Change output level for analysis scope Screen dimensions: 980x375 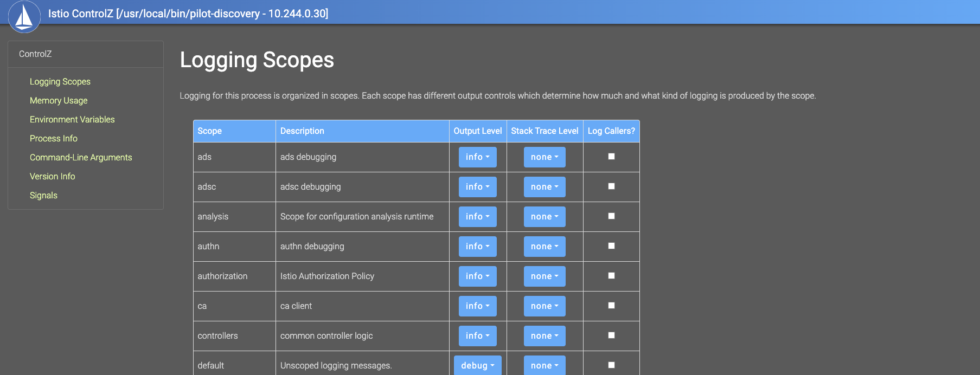tap(478, 217)
